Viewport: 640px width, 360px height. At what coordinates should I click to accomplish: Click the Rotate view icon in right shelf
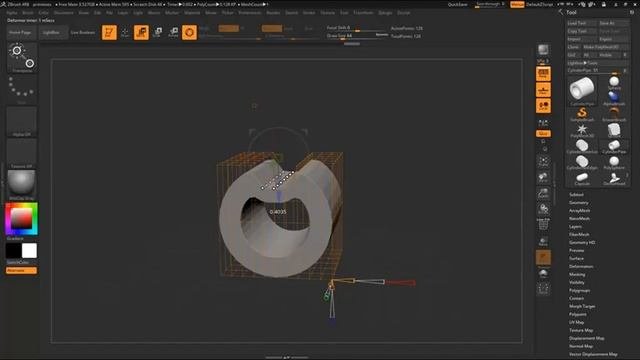coord(543,209)
